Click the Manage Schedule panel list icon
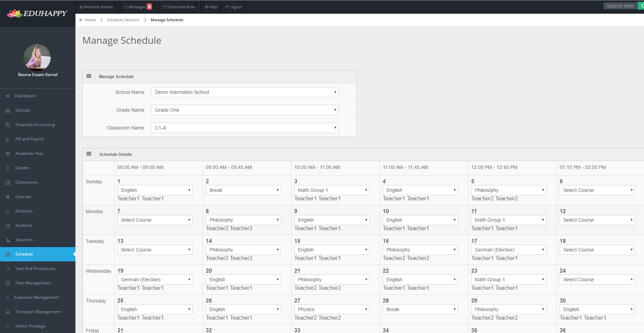The image size is (644, 333). click(x=89, y=76)
